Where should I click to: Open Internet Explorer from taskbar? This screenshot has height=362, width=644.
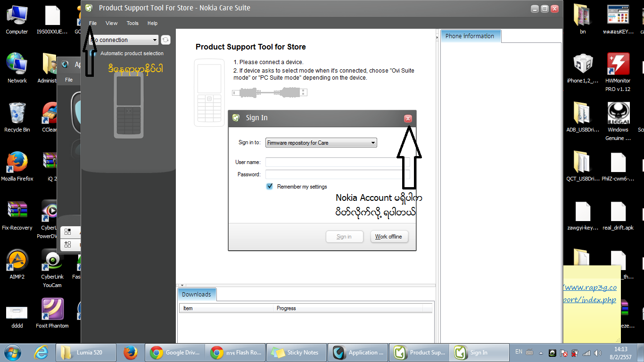pyautogui.click(x=42, y=353)
